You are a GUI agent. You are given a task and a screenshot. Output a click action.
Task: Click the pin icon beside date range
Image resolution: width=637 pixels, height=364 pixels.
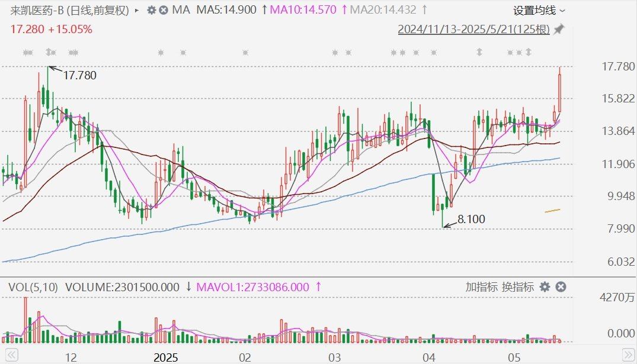click(x=559, y=30)
